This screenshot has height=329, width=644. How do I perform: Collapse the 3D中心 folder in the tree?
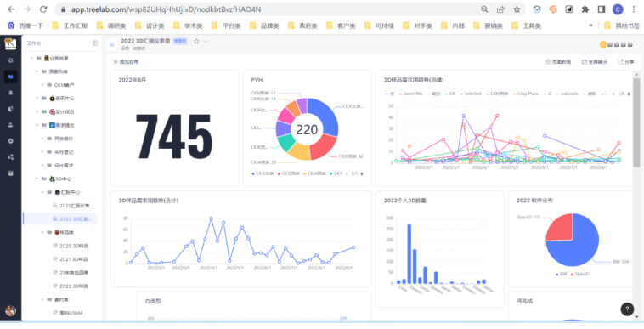pos(37,179)
